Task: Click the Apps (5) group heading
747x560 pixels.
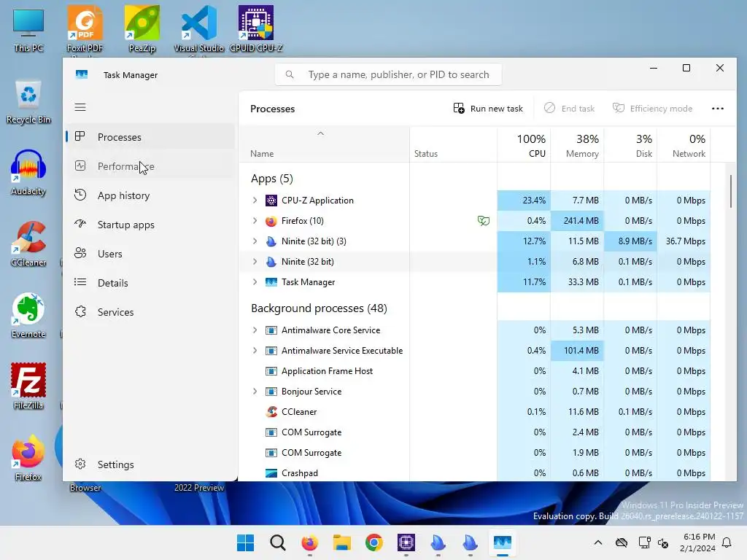Action: point(272,179)
